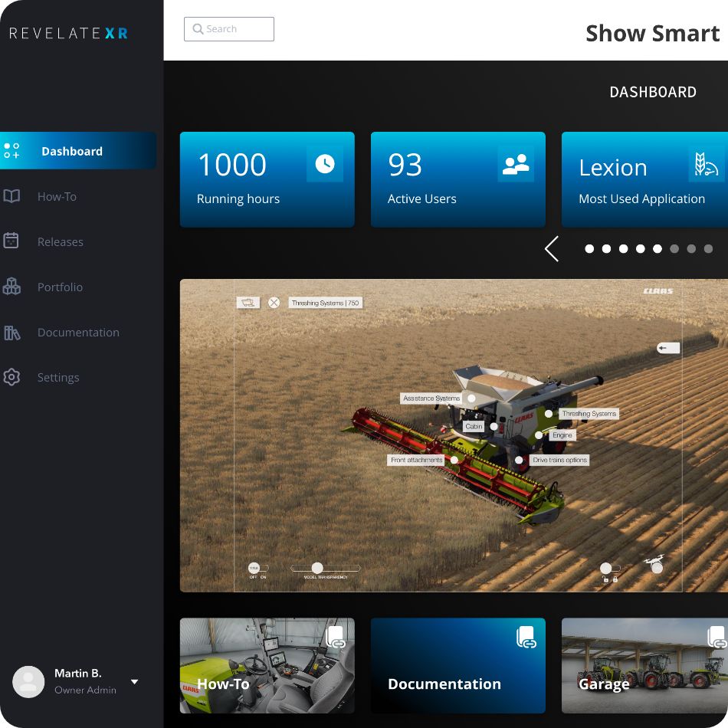Toggle the lock/unlock switch in the viewer

coord(610,568)
